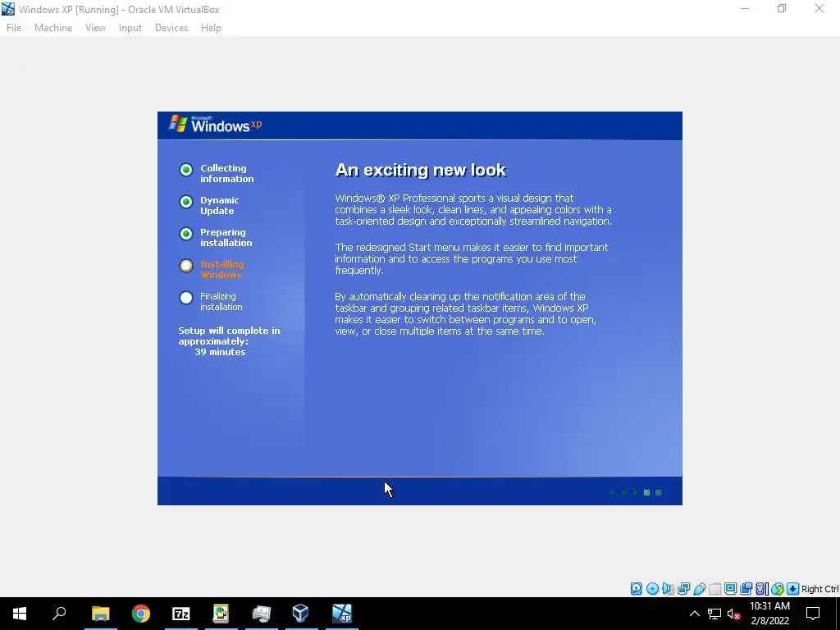This screenshot has width=840, height=630.
Task: Restore down the VirtualBox window
Action: click(x=782, y=9)
